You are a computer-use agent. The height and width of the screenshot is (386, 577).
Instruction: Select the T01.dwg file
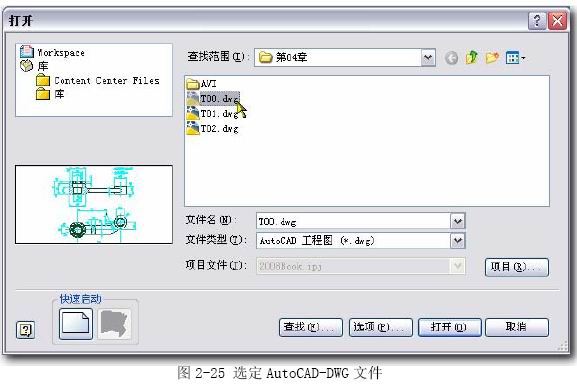point(213,114)
